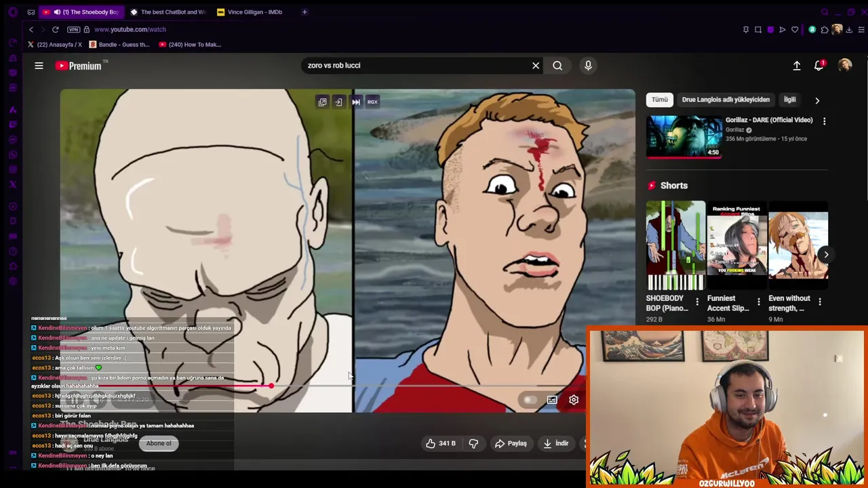Select the Tümü filter chip
Screen dimensions: 868x488
point(660,100)
